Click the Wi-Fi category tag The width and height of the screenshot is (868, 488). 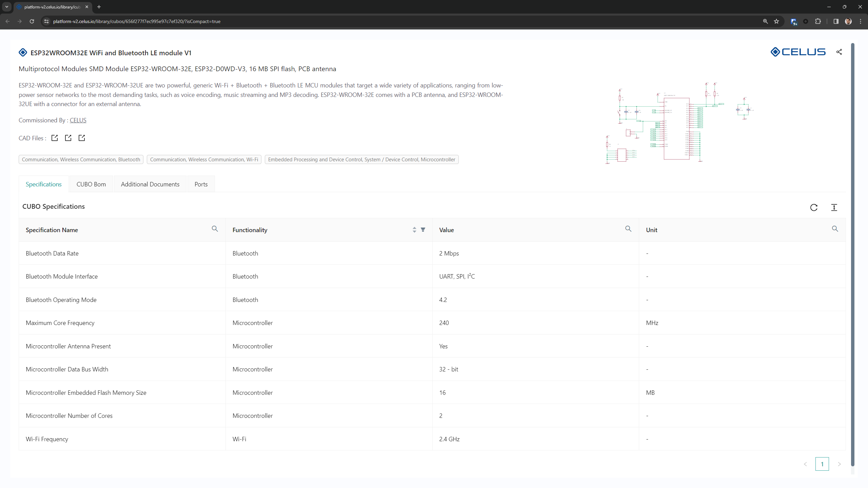click(x=204, y=160)
